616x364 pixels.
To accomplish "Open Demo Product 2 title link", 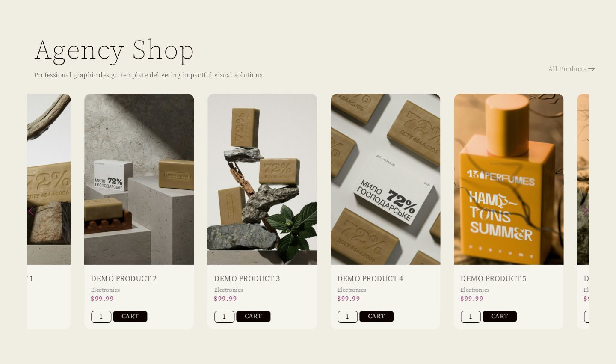I will point(124,278).
